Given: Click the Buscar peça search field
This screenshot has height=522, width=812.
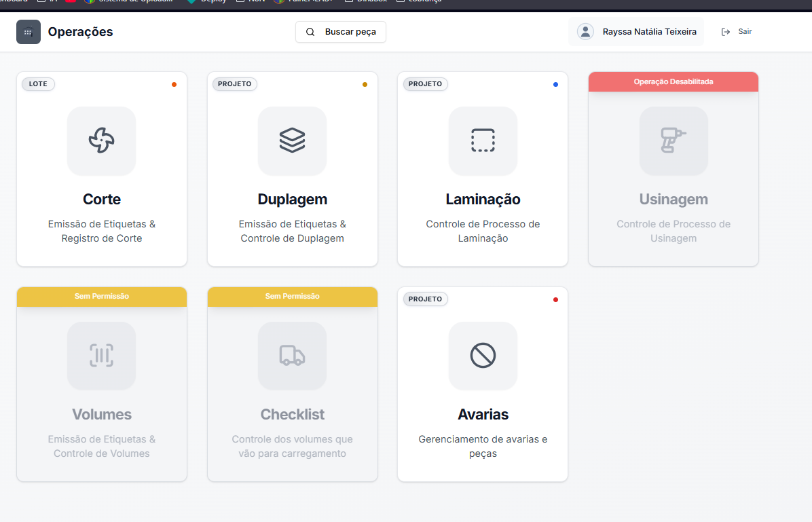Looking at the screenshot, I should point(341,32).
